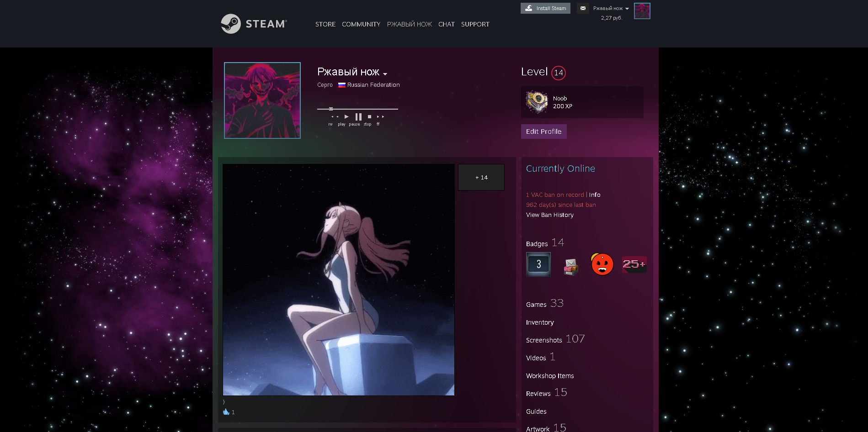Click the level 14 circle badge
Image resolution: width=868 pixels, height=432 pixels.
tap(559, 73)
